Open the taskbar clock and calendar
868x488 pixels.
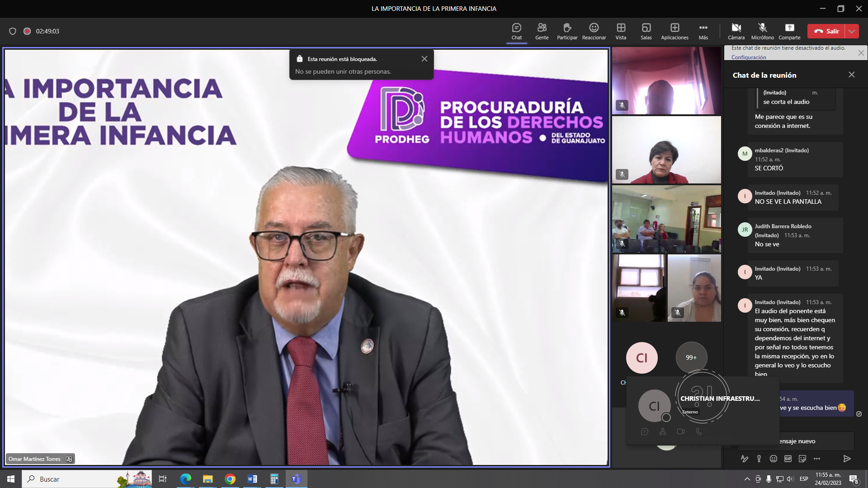click(828, 479)
